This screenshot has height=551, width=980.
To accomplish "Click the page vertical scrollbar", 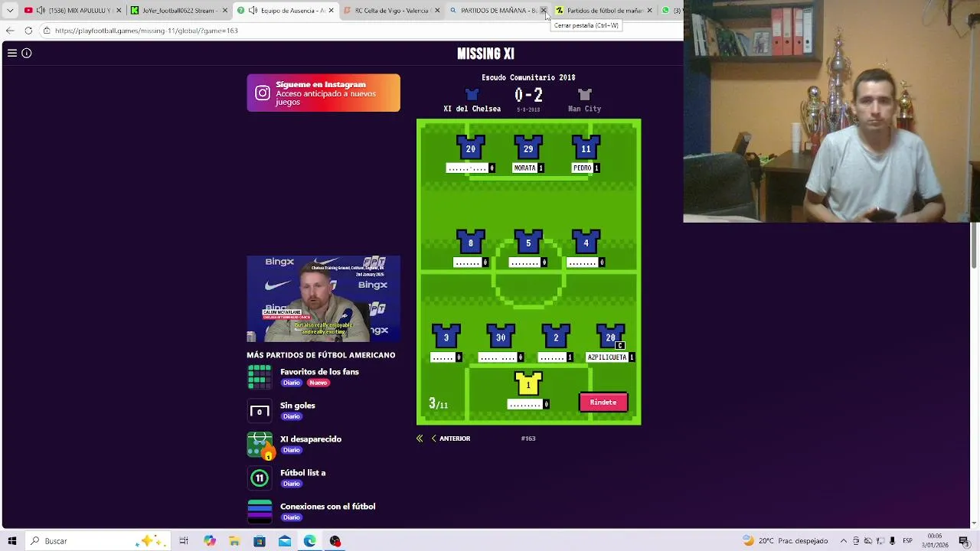I will coord(975,245).
